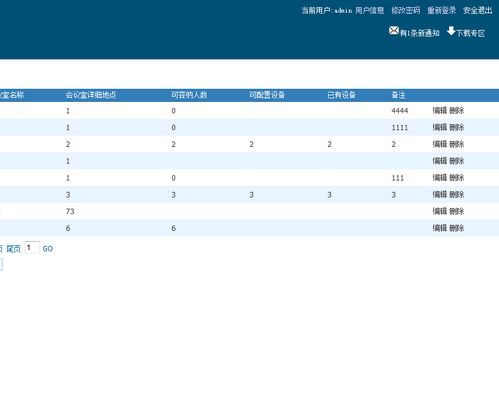Click 尾页 last page link
This screenshot has height=394, width=499.
14,249
